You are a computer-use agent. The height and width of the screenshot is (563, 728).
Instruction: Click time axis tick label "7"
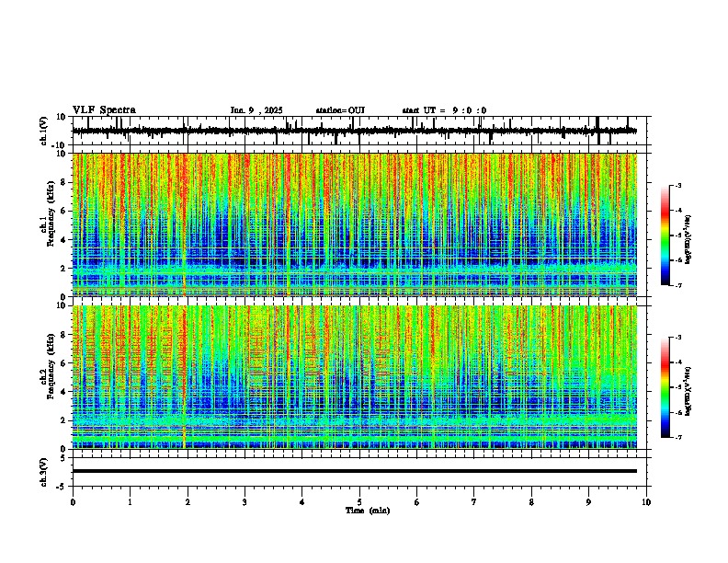[x=474, y=502]
